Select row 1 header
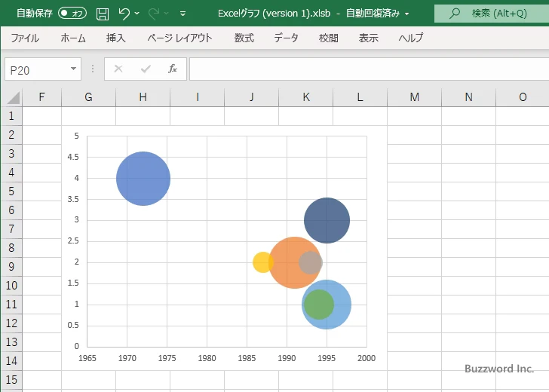The image size is (549, 392). (11, 116)
